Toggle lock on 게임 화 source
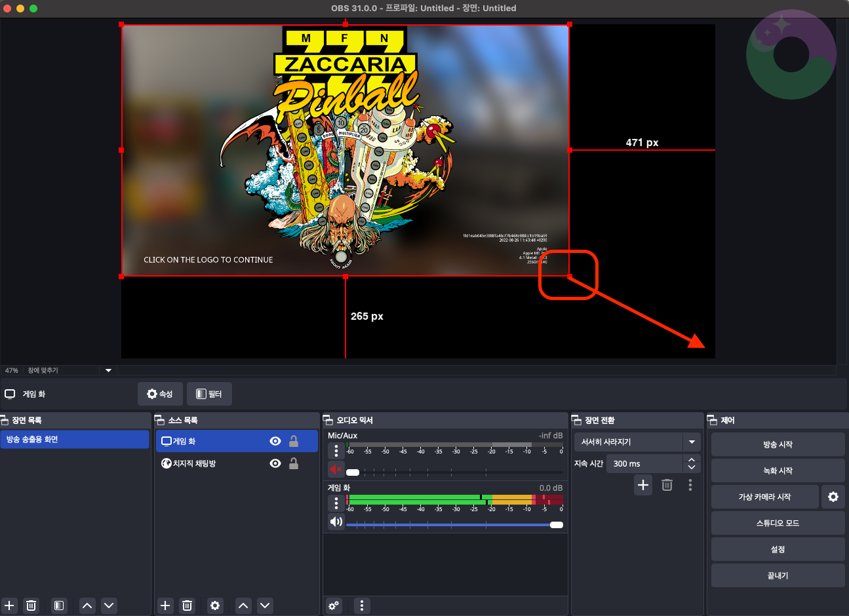This screenshot has height=616, width=849. pyautogui.click(x=294, y=441)
